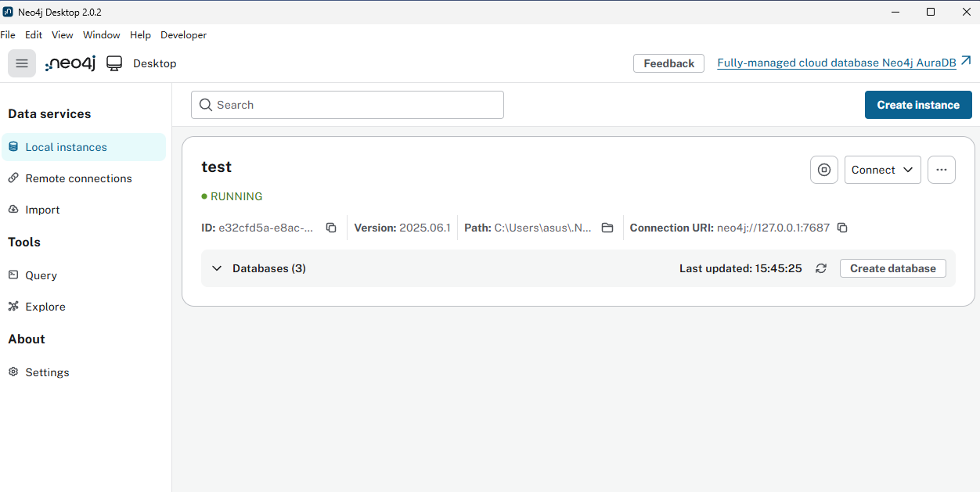Click the Create database button
The width and height of the screenshot is (980, 492).
tap(893, 268)
